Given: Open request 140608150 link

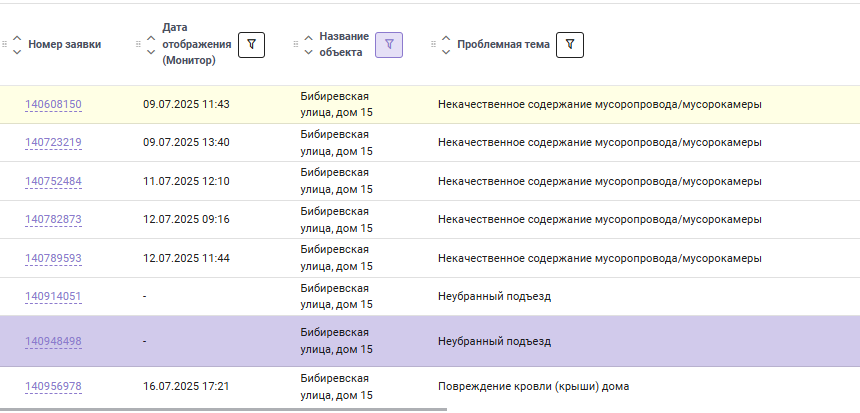Looking at the screenshot, I should (x=53, y=104).
